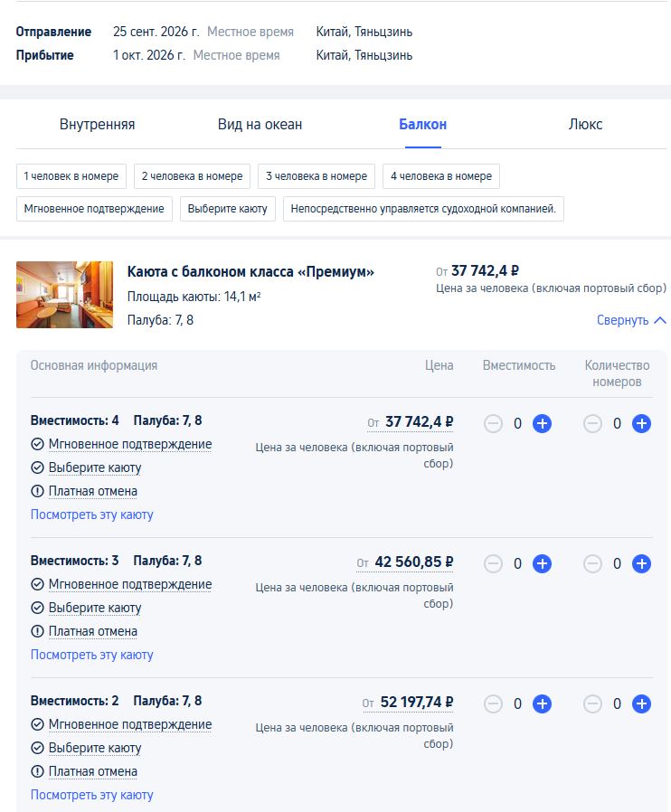Decrease room quantity in the Вместимость: 2 row
The height and width of the screenshot is (812, 671).
[592, 703]
